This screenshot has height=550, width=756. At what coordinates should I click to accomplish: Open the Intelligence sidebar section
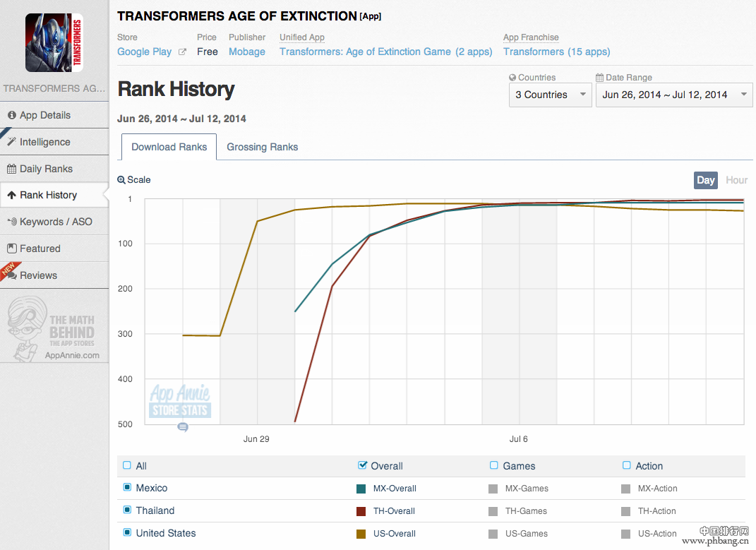45,142
